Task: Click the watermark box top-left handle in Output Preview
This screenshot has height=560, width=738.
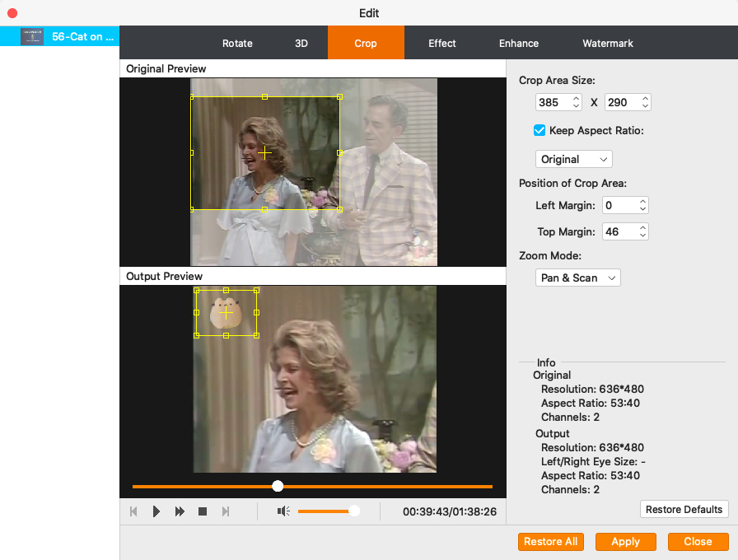Action: click(x=197, y=291)
